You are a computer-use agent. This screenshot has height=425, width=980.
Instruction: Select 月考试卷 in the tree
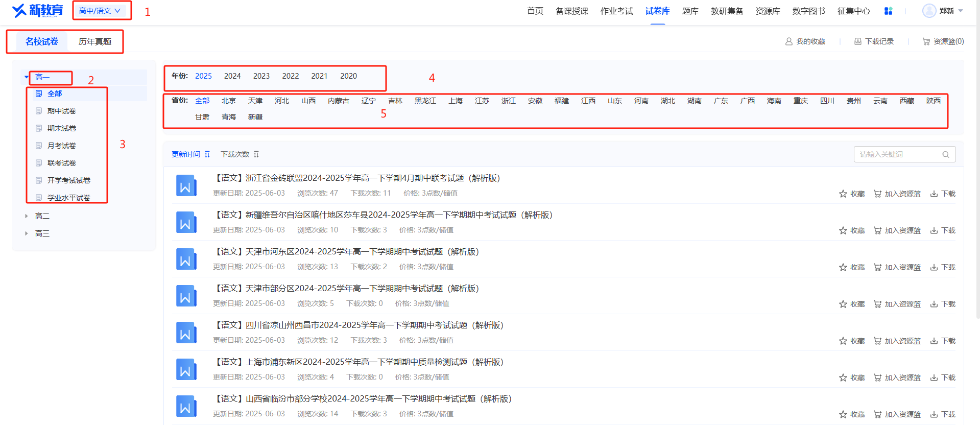[61, 146]
